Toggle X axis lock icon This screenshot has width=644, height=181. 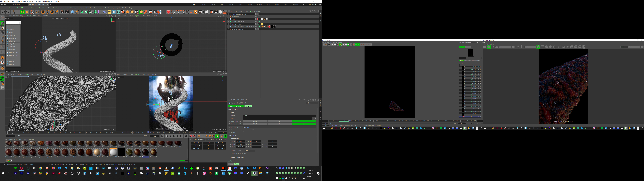(x=43, y=12)
